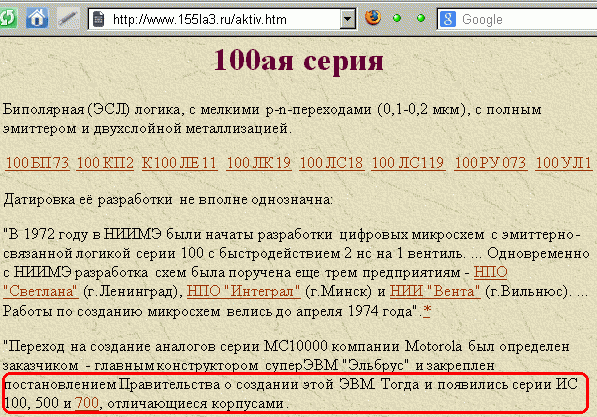Open the 100БП73 chip link

pos(37,163)
